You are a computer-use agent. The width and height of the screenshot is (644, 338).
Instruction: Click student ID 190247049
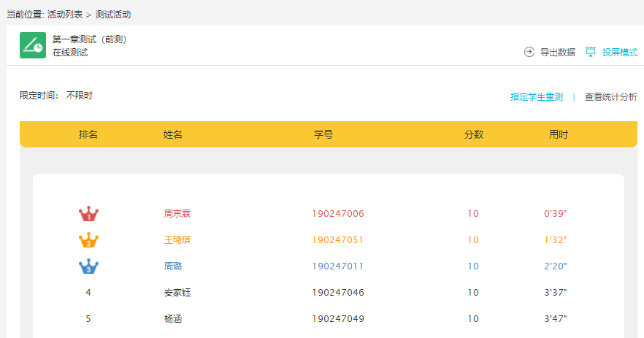tap(337, 319)
